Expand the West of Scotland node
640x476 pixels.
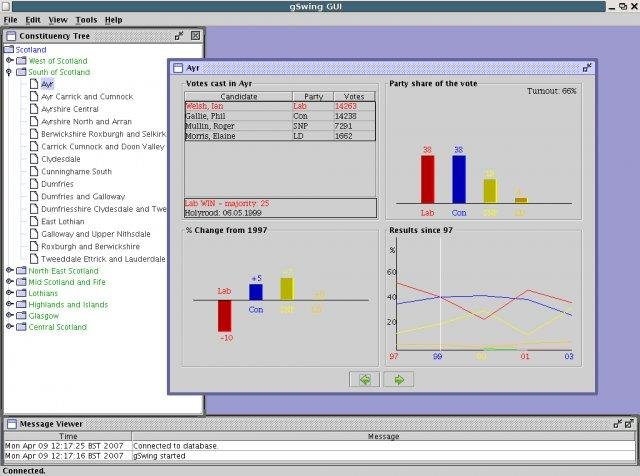(9, 60)
